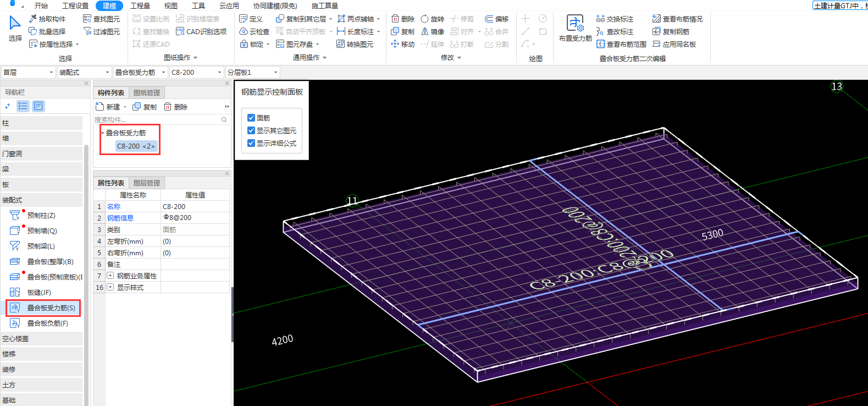
Task: Select the 移动 move tool
Action: click(402, 44)
